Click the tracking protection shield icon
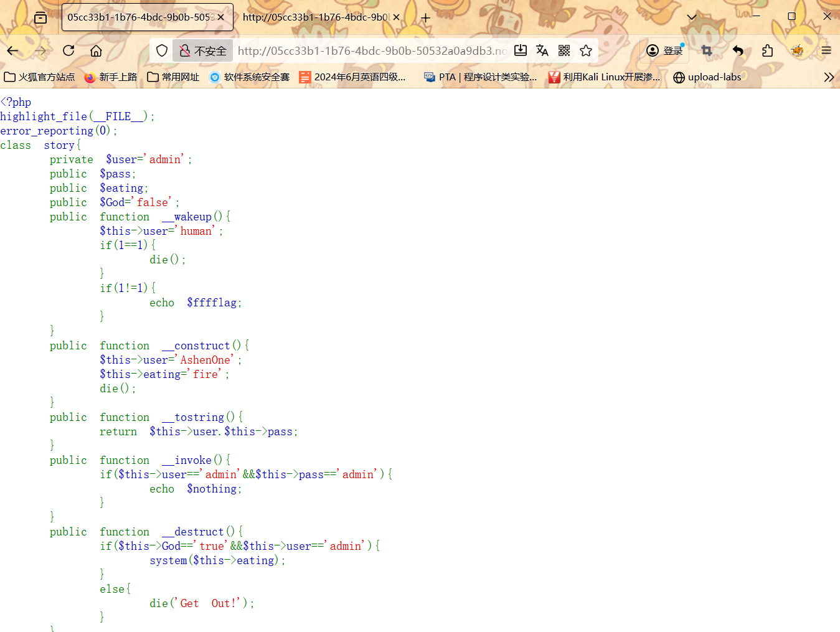 tap(162, 50)
